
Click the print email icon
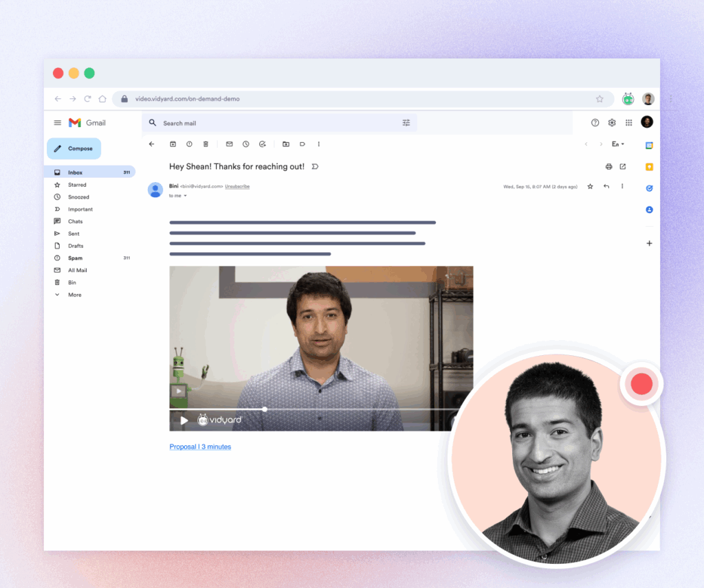click(608, 167)
